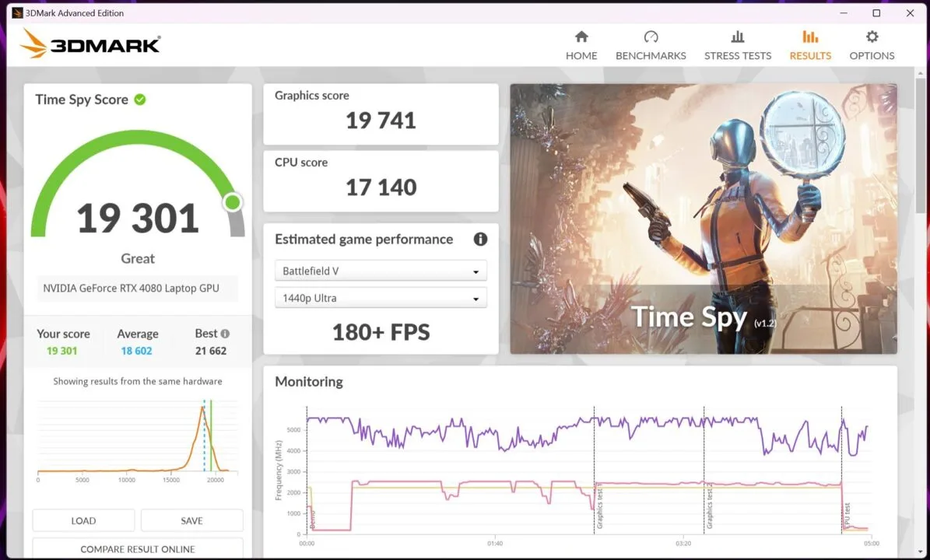Click the Home house icon
This screenshot has height=560, width=930.
581,37
